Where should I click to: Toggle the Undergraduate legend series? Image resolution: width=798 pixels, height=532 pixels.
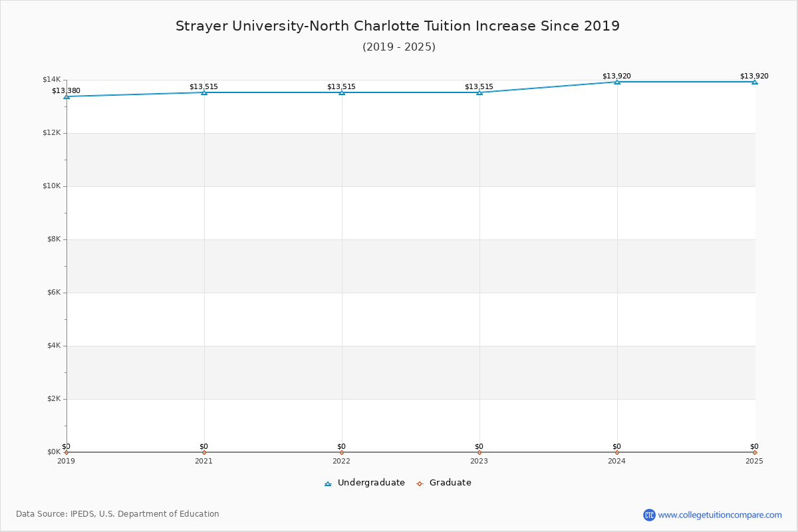pyautogui.click(x=364, y=483)
